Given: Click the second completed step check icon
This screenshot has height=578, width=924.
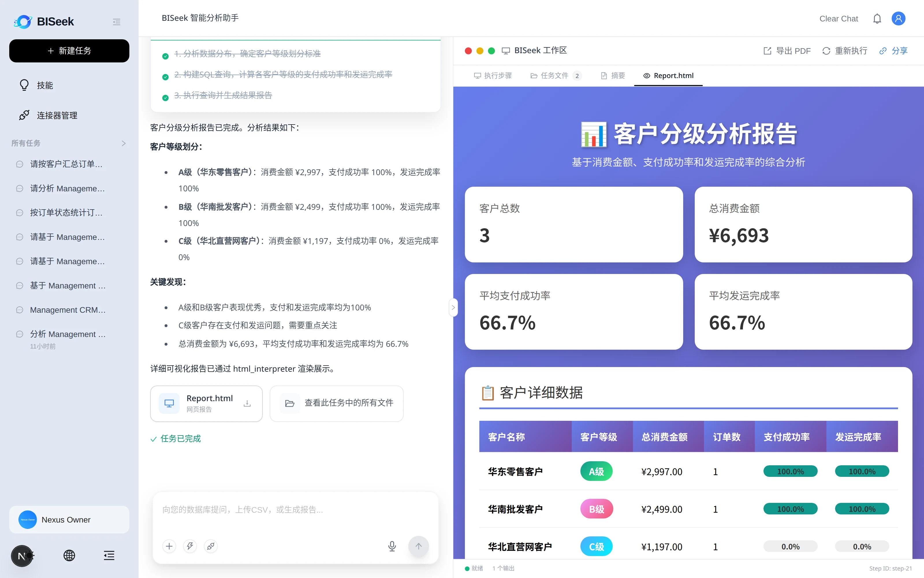Looking at the screenshot, I should [x=165, y=77].
